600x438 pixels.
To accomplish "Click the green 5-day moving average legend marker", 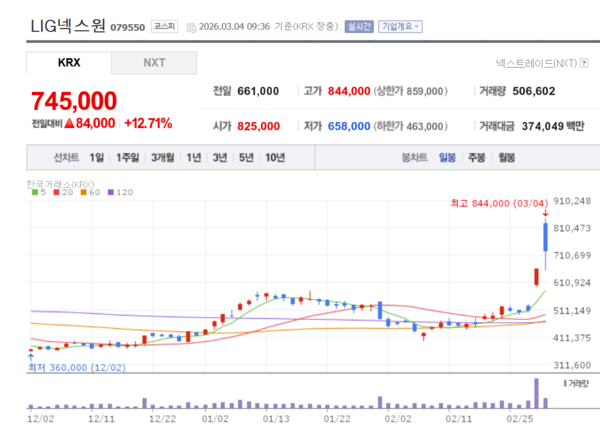I will click(x=34, y=192).
